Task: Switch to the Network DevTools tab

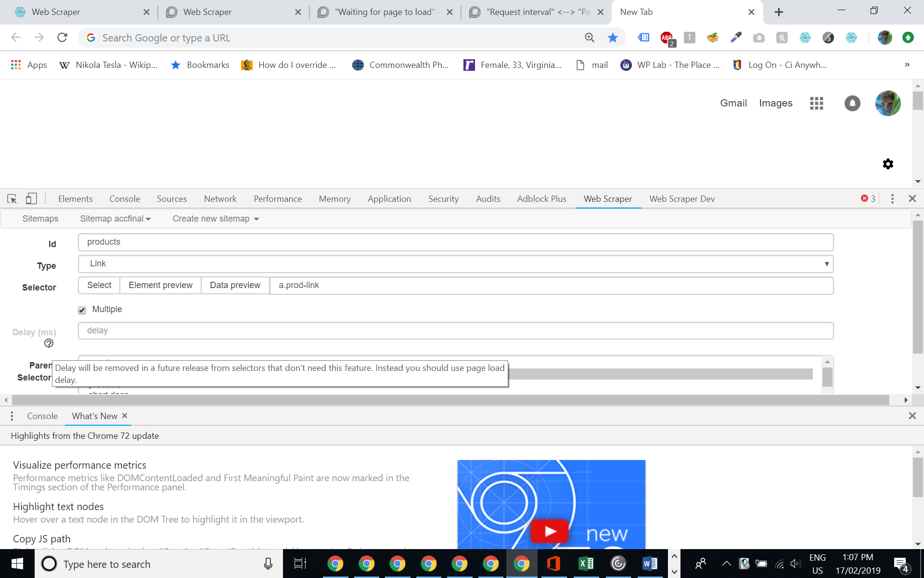Action: pos(220,198)
